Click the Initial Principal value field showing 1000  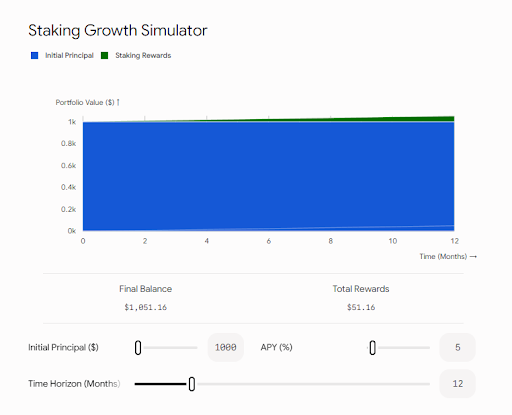pyautogui.click(x=226, y=347)
